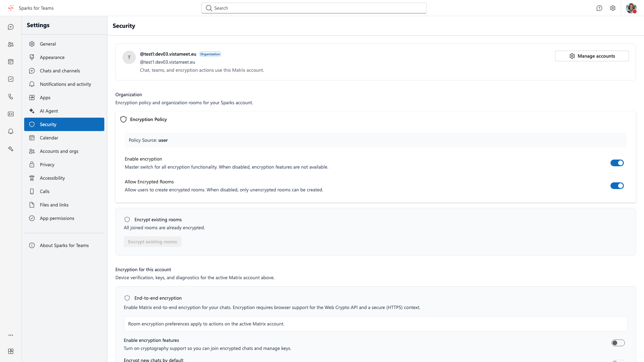644x362 pixels.
Task: Click the Encryption for this account heading
Action: 143,269
